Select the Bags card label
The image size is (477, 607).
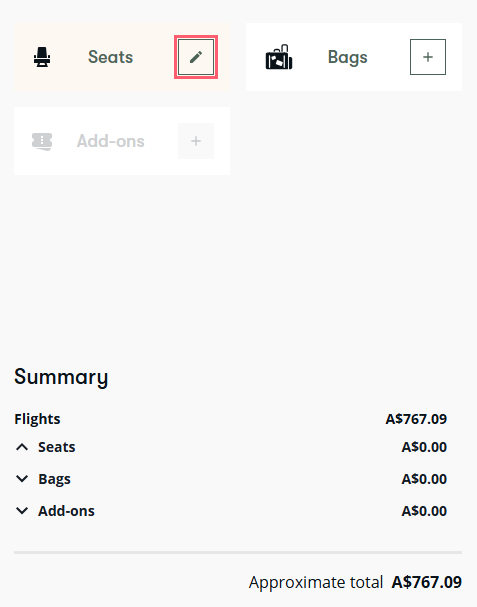[x=348, y=58]
